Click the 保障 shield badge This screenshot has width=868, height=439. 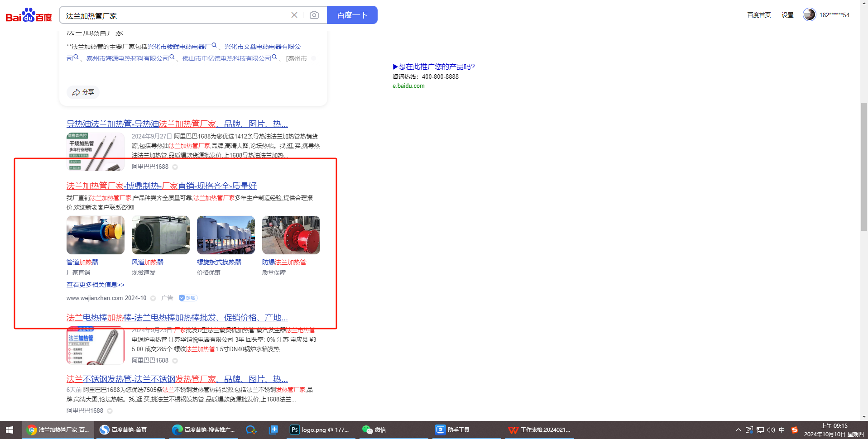(188, 298)
